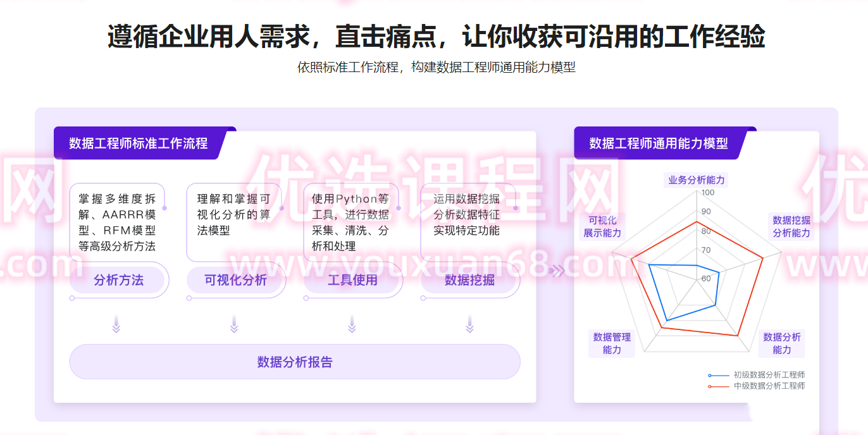This screenshot has width=868, height=435.
Task: Click the ellipsis icon on 工具使用 card
Action: (399, 208)
